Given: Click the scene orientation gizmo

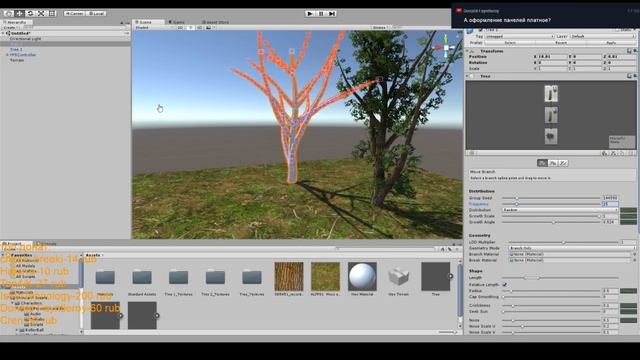Looking at the screenshot, I should point(446,48).
